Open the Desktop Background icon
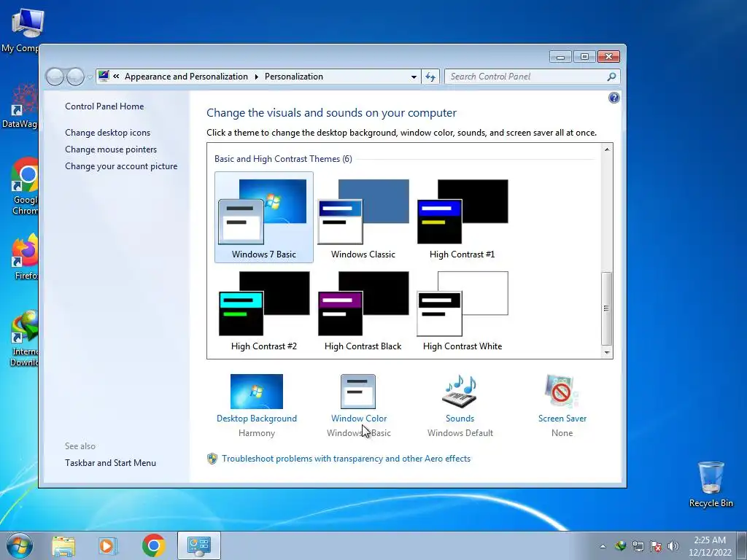The width and height of the screenshot is (747, 560). 256,392
